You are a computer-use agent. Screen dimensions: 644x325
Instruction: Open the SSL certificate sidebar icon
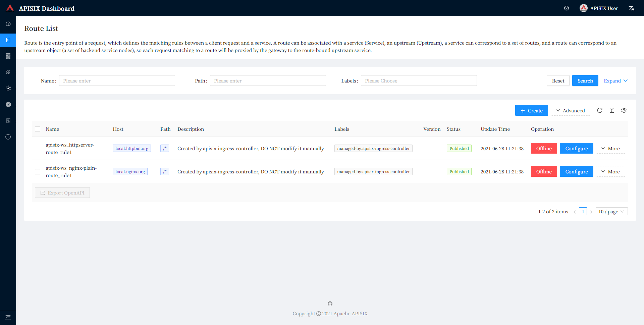point(8,120)
